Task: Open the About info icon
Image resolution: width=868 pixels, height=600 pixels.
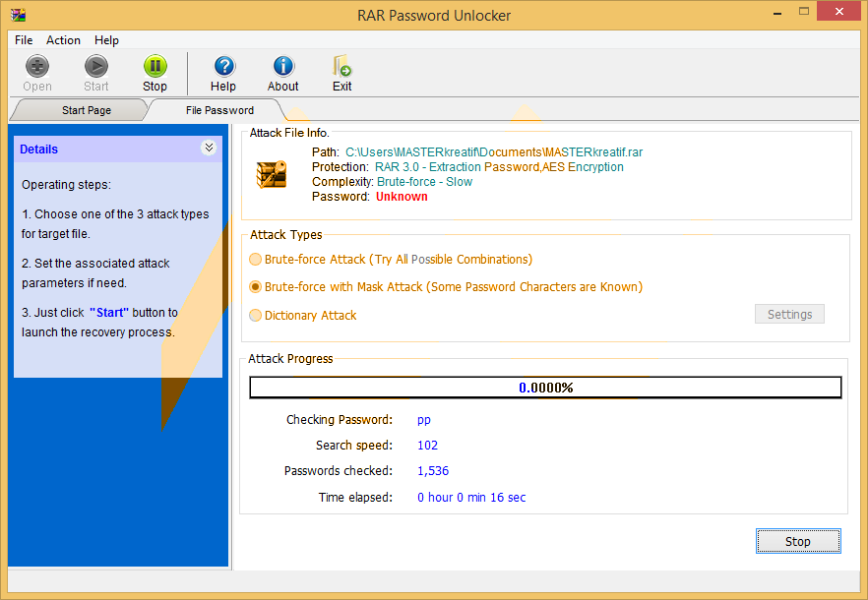Action: pos(283,67)
